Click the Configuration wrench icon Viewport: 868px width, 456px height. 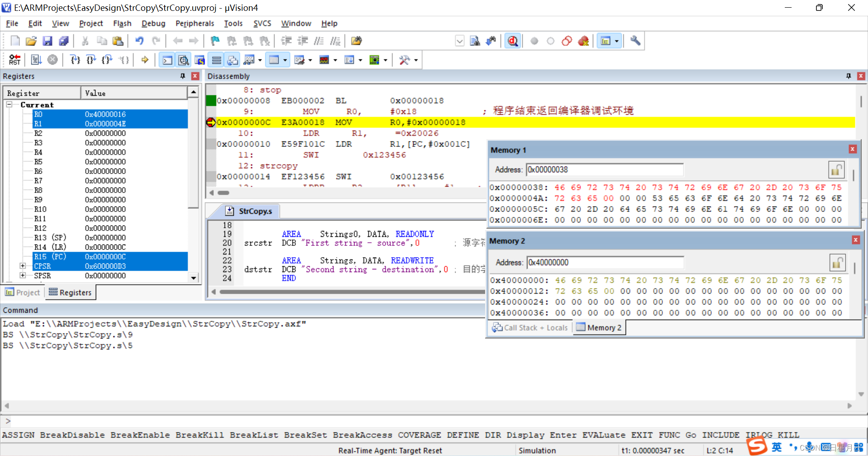635,41
